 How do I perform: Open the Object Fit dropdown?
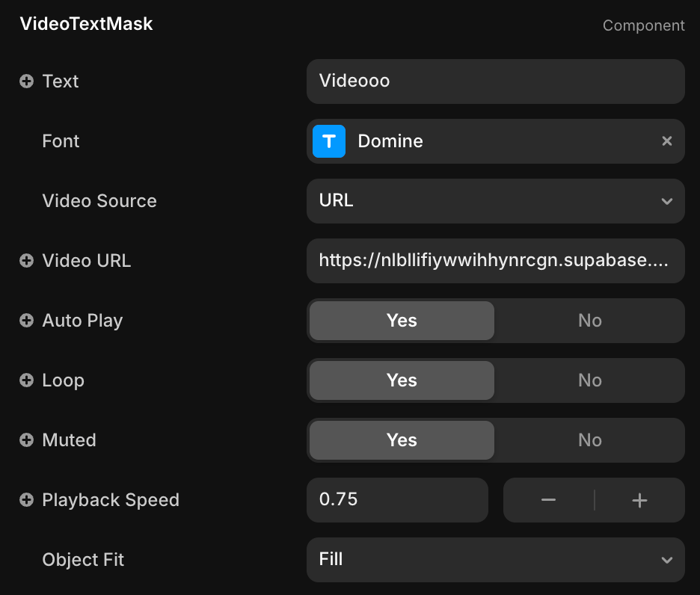click(x=495, y=560)
